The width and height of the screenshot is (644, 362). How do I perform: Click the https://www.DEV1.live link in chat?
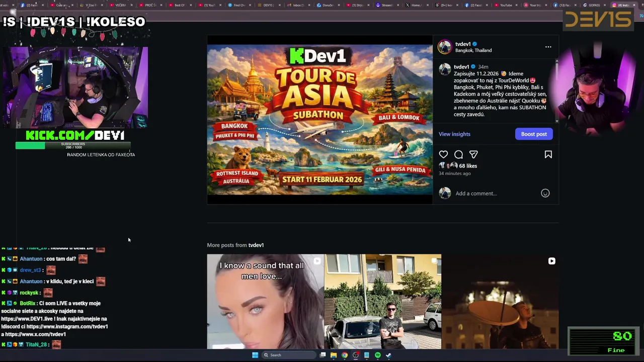pos(26,319)
